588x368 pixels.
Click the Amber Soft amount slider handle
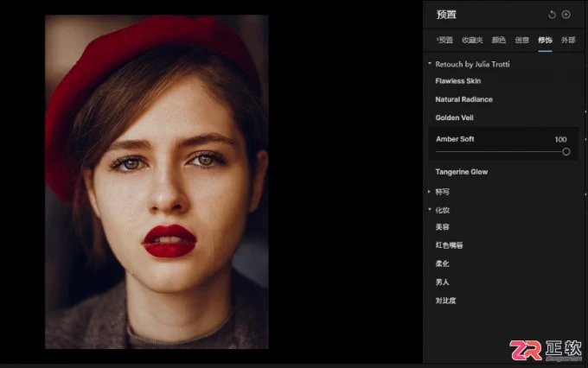(x=566, y=151)
